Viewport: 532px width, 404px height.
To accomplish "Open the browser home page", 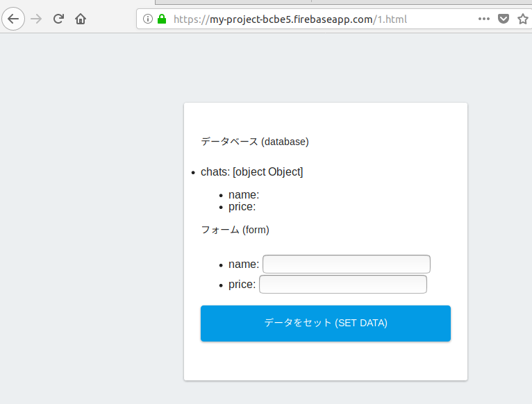I will tap(81, 19).
